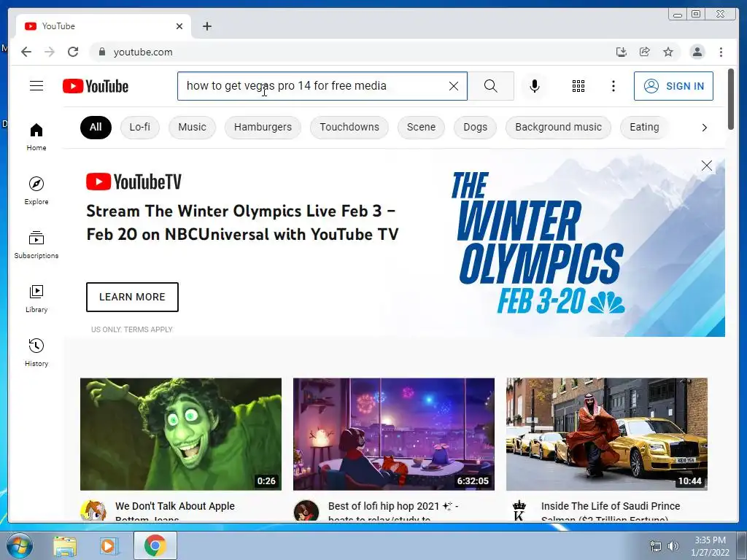Open the We Don't Talk About Apple thumbnail
The height and width of the screenshot is (560, 747).
(181, 435)
